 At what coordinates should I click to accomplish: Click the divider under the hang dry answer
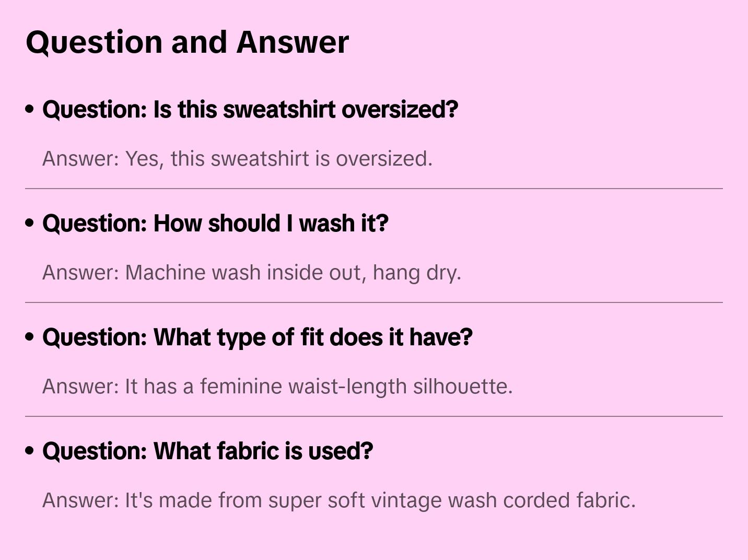coord(374,302)
